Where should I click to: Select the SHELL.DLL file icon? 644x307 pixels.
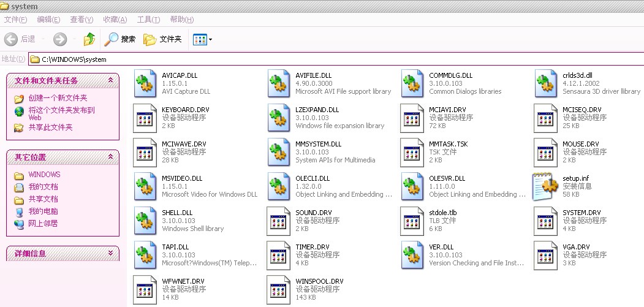coord(145,221)
